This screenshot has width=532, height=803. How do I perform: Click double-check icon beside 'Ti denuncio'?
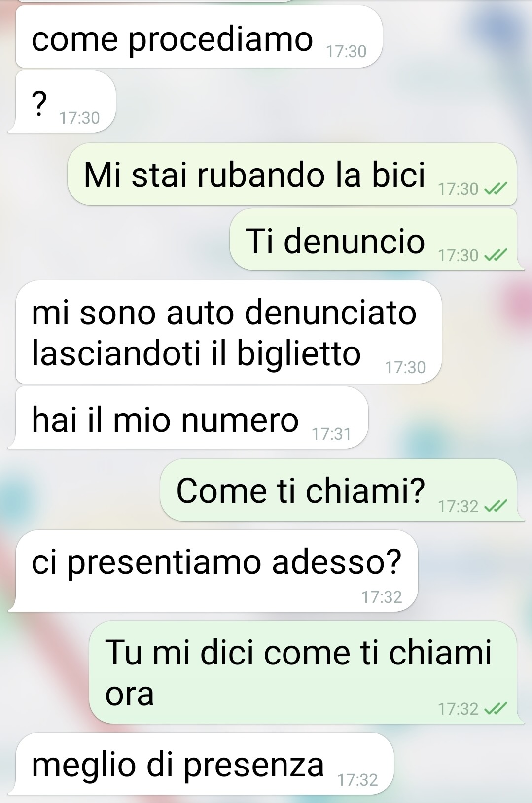point(496,255)
